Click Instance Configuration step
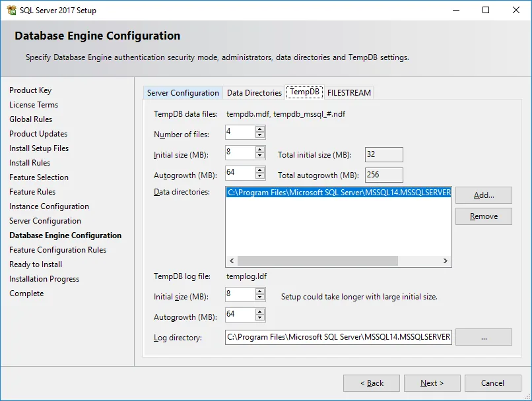The height and width of the screenshot is (401, 532). [x=49, y=206]
